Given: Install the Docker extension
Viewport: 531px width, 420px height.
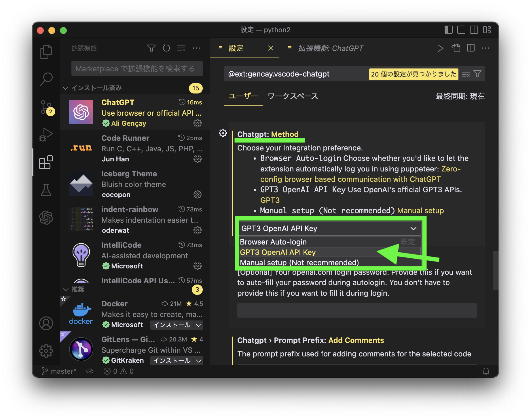Looking at the screenshot, I should point(172,325).
